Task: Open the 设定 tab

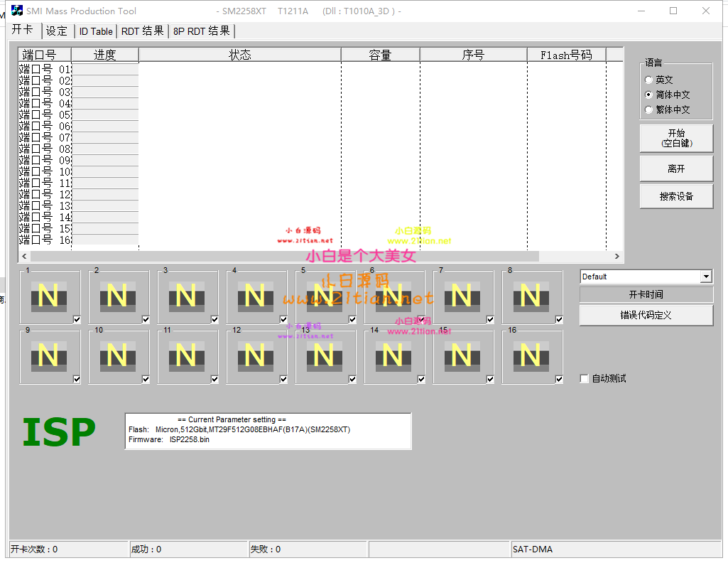Action: [x=57, y=31]
